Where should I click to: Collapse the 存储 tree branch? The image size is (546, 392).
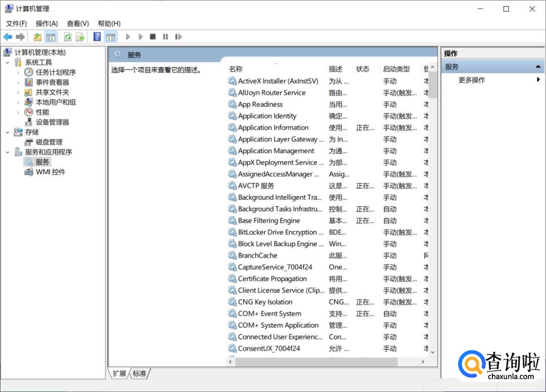(x=7, y=133)
